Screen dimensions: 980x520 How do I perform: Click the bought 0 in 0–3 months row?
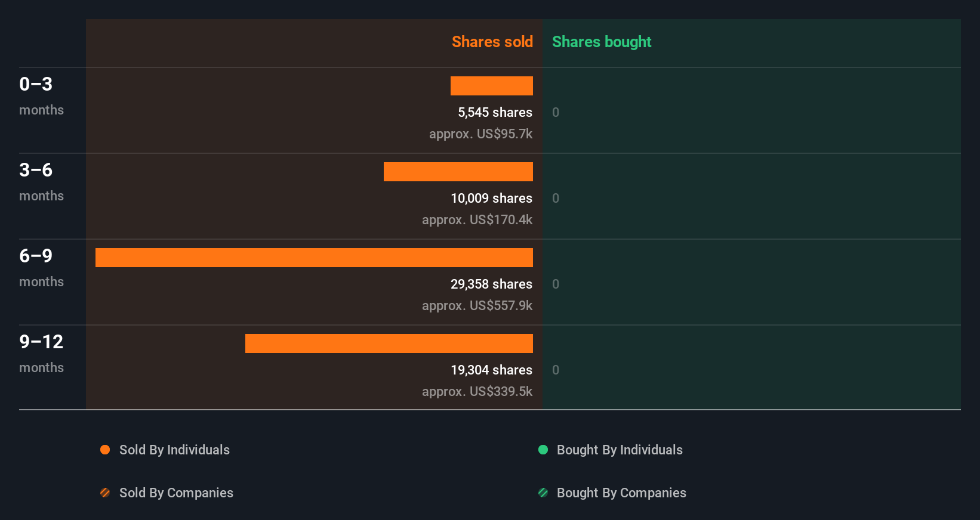click(x=556, y=112)
